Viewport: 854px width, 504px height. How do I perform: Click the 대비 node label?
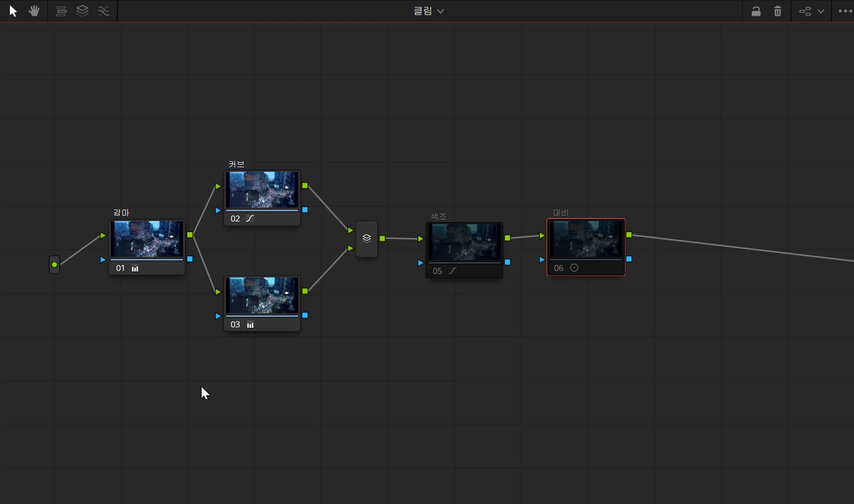tap(561, 213)
